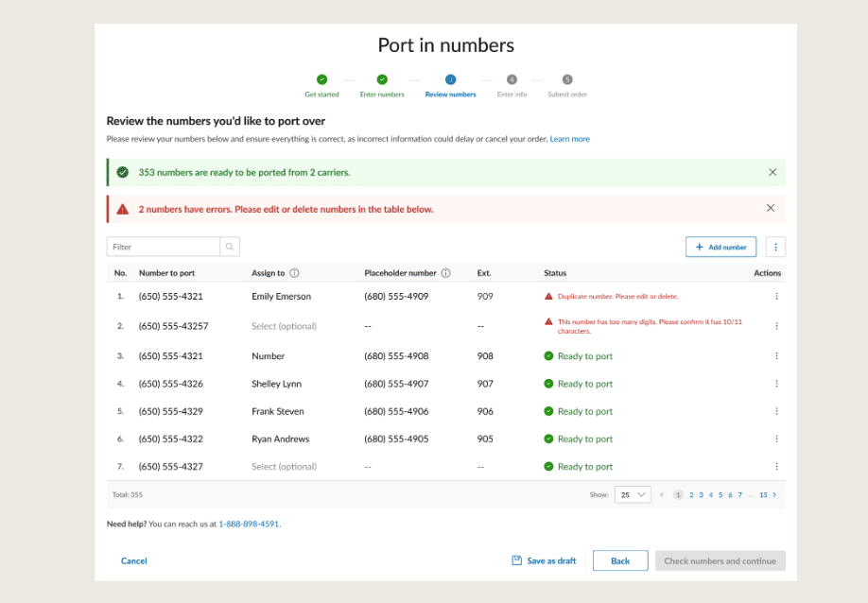Dismiss the green ready-to-port success banner
Image resolution: width=868 pixels, height=603 pixels.
[x=773, y=172]
